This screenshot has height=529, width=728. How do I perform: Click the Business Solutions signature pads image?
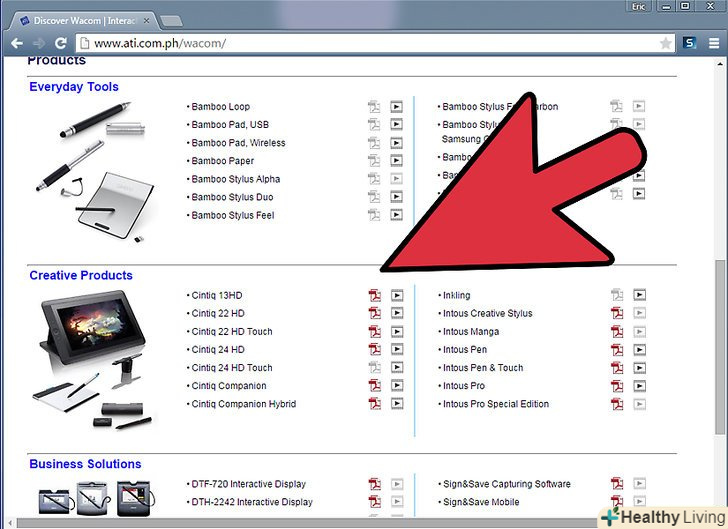pyautogui.click(x=95, y=499)
